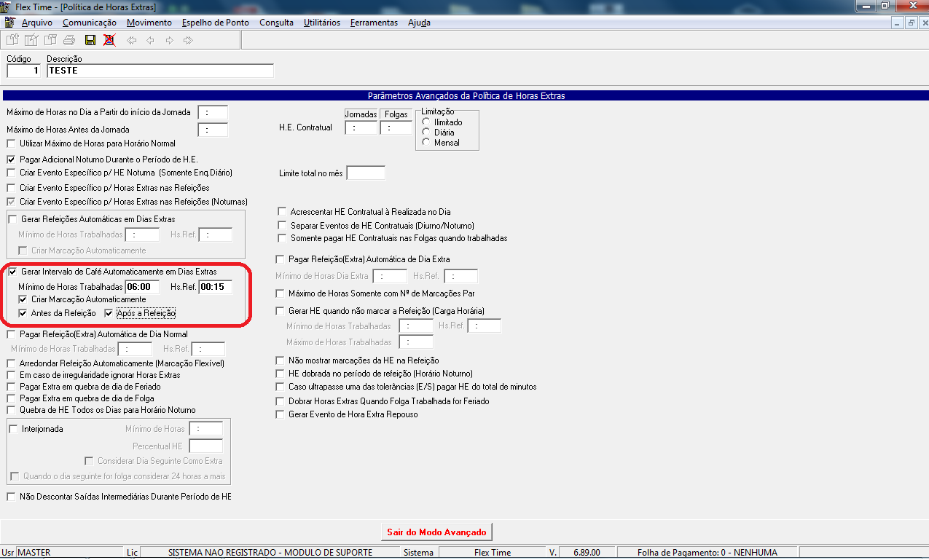Viewport: 929px width, 560px height.
Task: Click Máximo de Horas no Dia field
Action: (x=213, y=113)
